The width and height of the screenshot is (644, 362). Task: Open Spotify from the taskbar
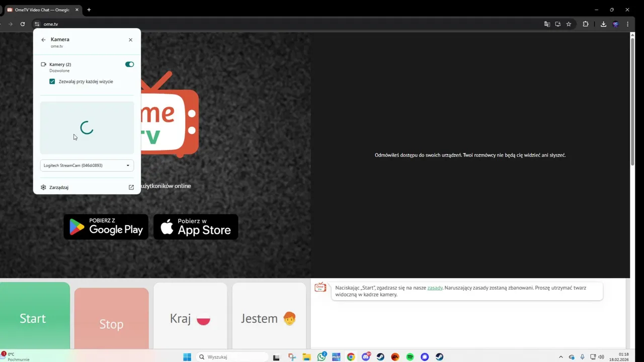[x=410, y=357]
